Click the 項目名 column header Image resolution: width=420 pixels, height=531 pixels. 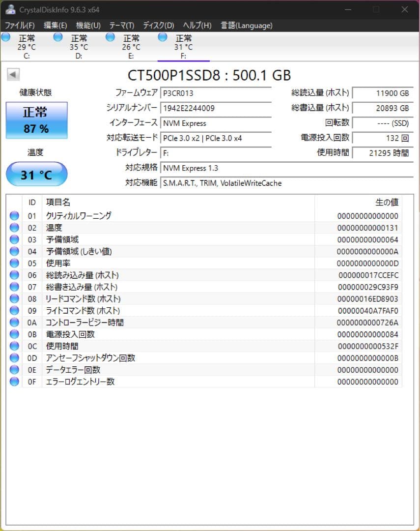click(178, 202)
